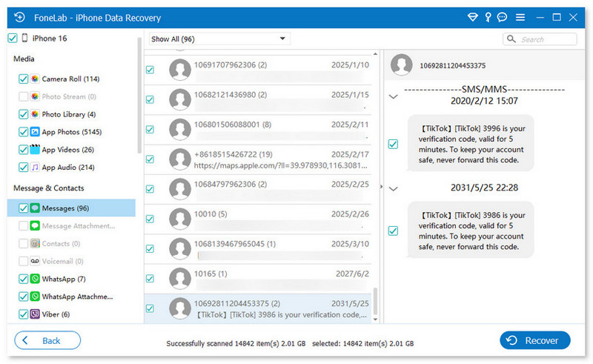Click the panel splitter collapse arrow
This screenshot has height=364, width=593.
381,187
